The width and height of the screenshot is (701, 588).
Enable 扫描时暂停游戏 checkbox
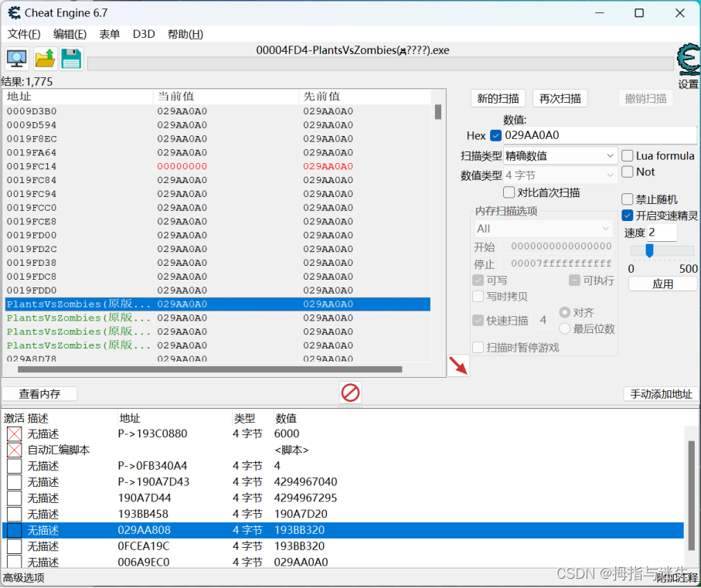click(478, 347)
